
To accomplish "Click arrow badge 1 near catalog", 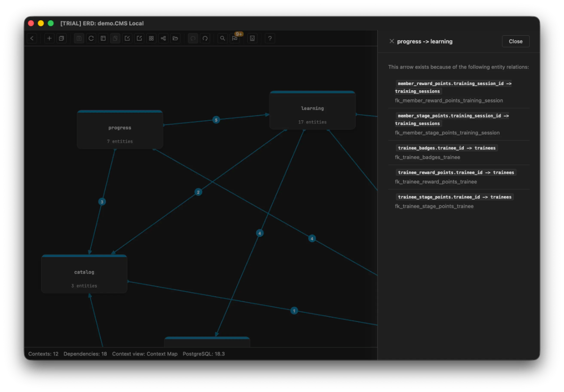I will 294,311.
